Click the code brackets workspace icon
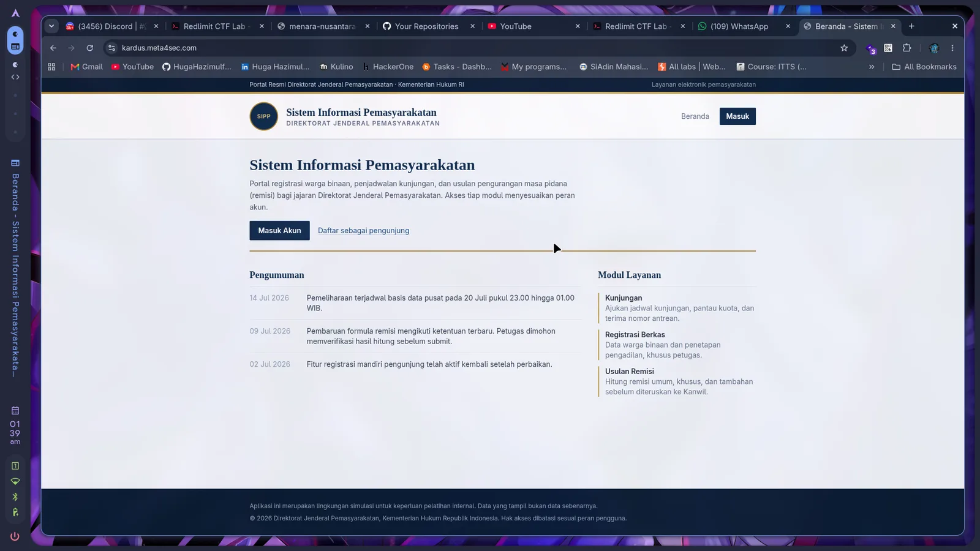 point(15,77)
